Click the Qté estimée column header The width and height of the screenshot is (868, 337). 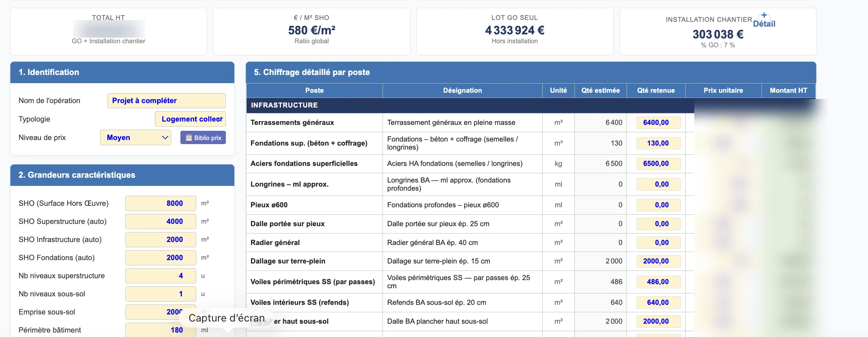pos(601,91)
